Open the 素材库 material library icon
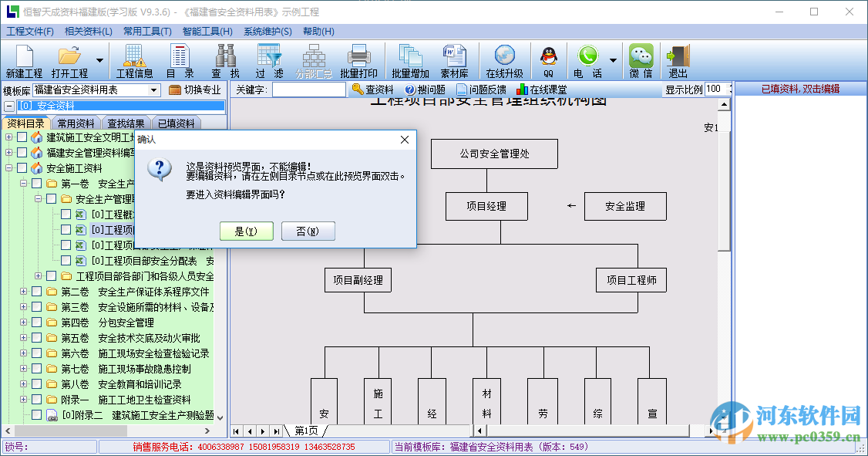Viewport: 868px width, 456px height. pyautogui.click(x=454, y=60)
